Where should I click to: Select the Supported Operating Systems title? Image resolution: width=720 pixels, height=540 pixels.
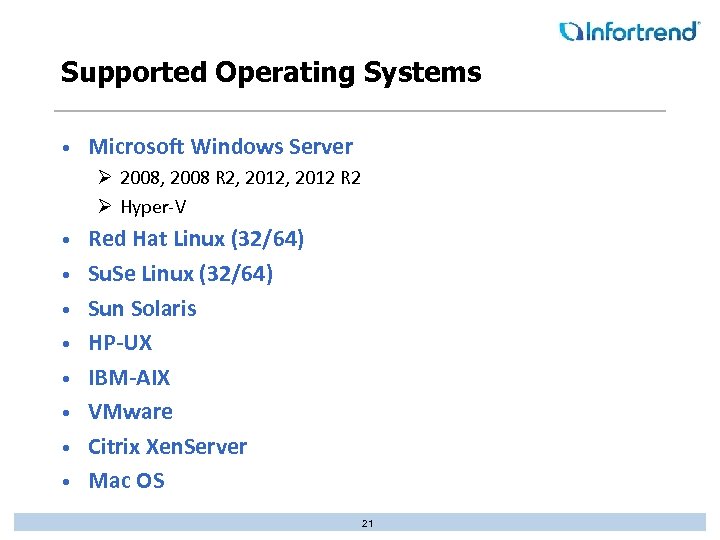(270, 72)
